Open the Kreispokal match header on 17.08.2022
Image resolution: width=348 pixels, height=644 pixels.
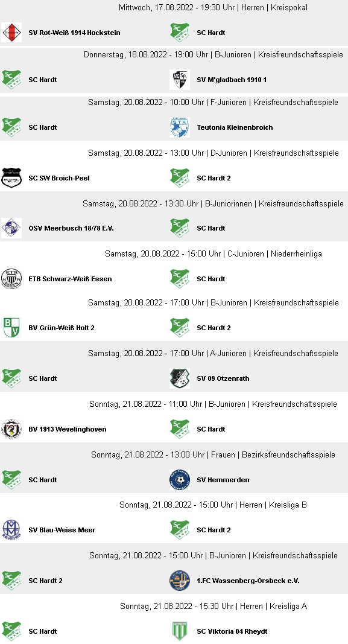(x=213, y=7)
